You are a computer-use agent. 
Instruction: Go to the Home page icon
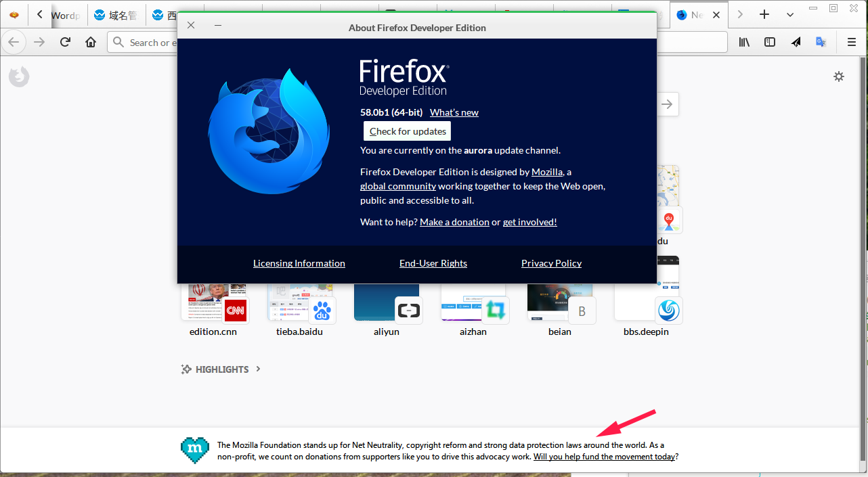[91, 42]
